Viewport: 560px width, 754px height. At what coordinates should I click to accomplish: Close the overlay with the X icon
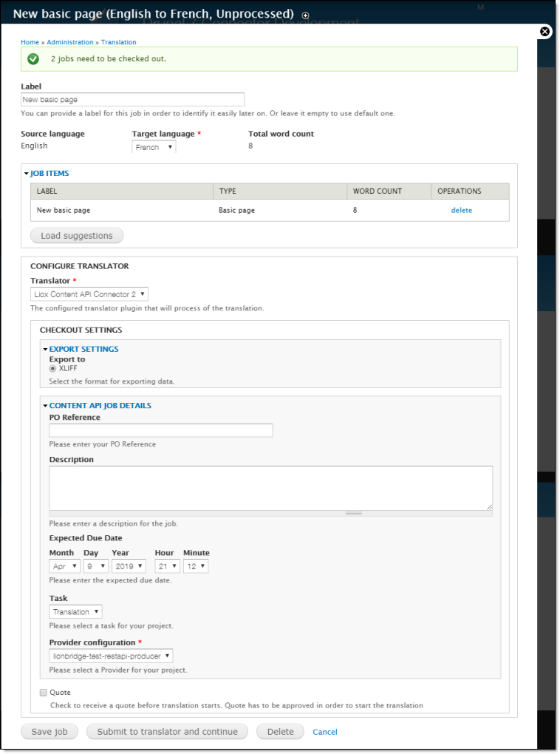click(x=544, y=32)
